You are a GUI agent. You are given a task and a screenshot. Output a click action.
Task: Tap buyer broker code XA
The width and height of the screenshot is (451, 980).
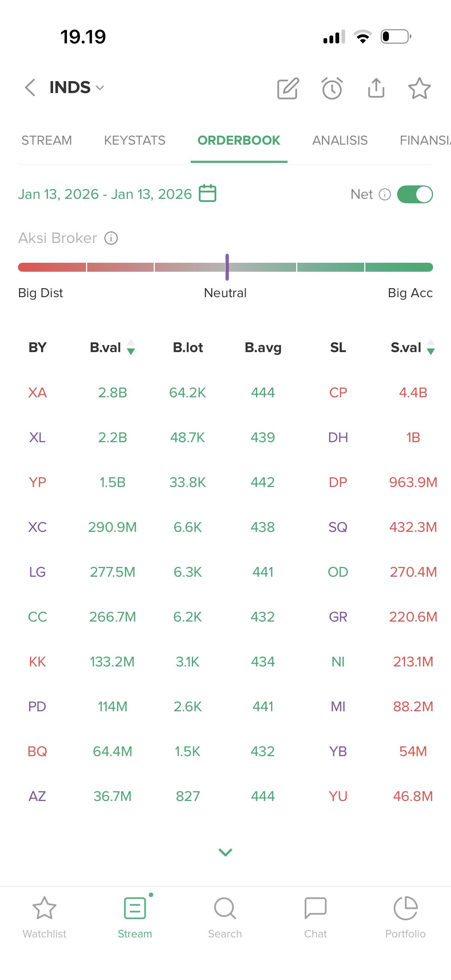[37, 392]
